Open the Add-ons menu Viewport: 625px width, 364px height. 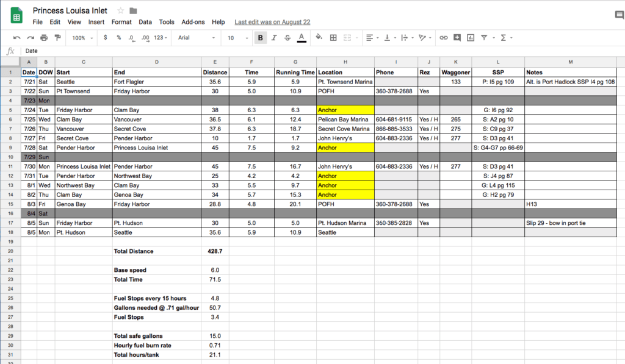point(193,22)
